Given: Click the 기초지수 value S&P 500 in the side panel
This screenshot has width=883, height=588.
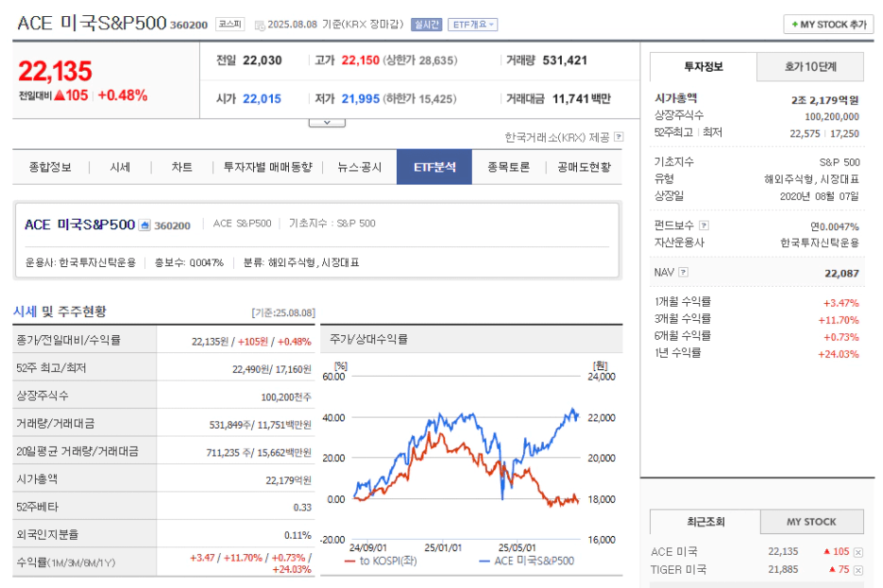Looking at the screenshot, I should (x=839, y=162).
